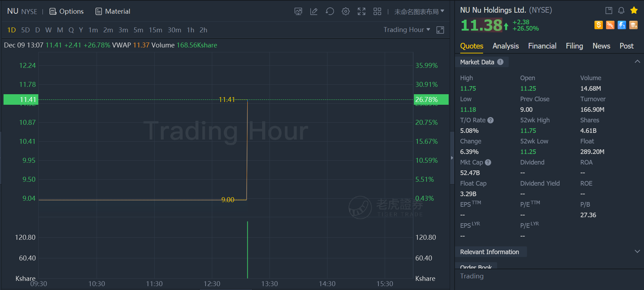Switch to yearly Y interval

pyautogui.click(x=81, y=30)
